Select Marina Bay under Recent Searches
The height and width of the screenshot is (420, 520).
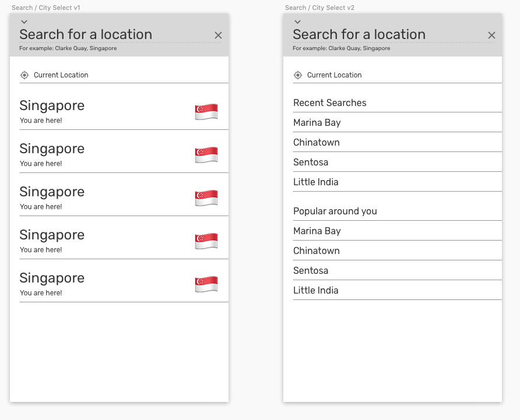317,123
